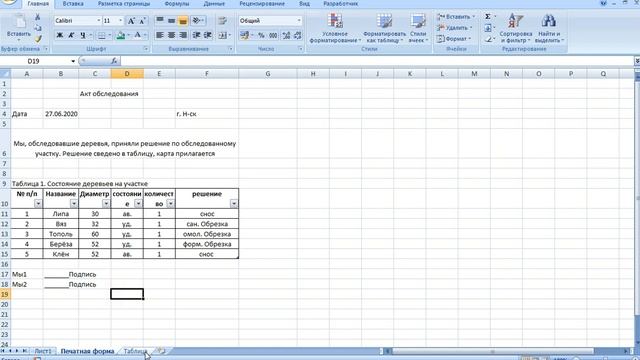Screen dimensions: 640x360
Task: Open filter dropdown for № п/п column
Action: pos(38,203)
